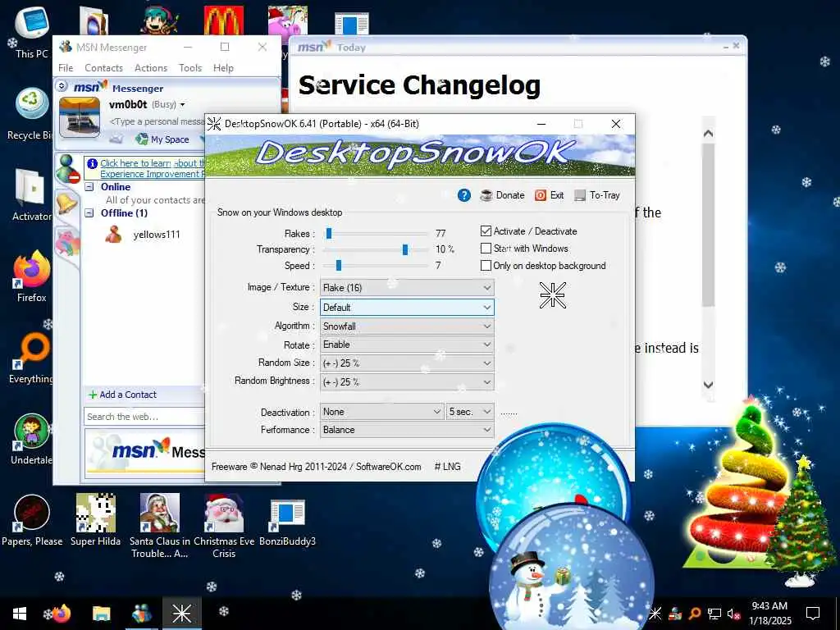Screen dimensions: 840x630
Task: Open File Explorer from the taskbar
Action: point(101,614)
